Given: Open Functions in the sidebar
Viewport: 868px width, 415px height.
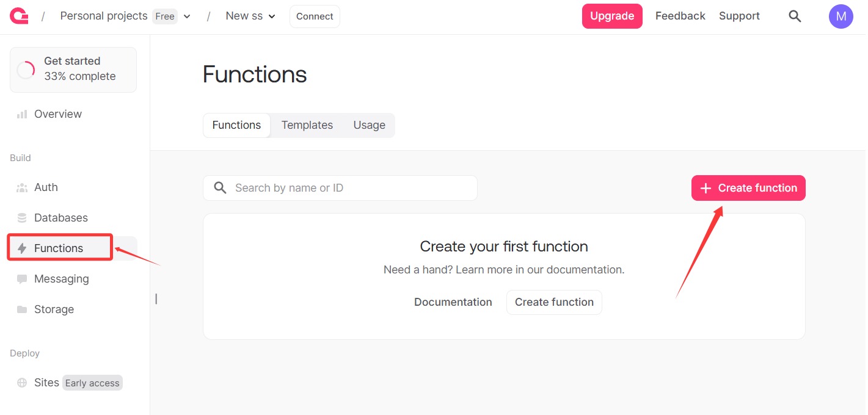Looking at the screenshot, I should coord(59,248).
